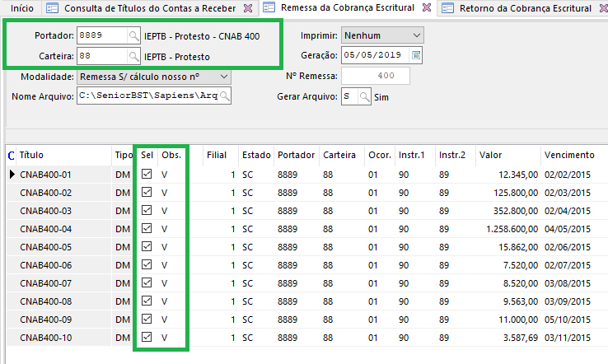Click Tipo column header
Screen dimensions: 608x364
(x=123, y=155)
